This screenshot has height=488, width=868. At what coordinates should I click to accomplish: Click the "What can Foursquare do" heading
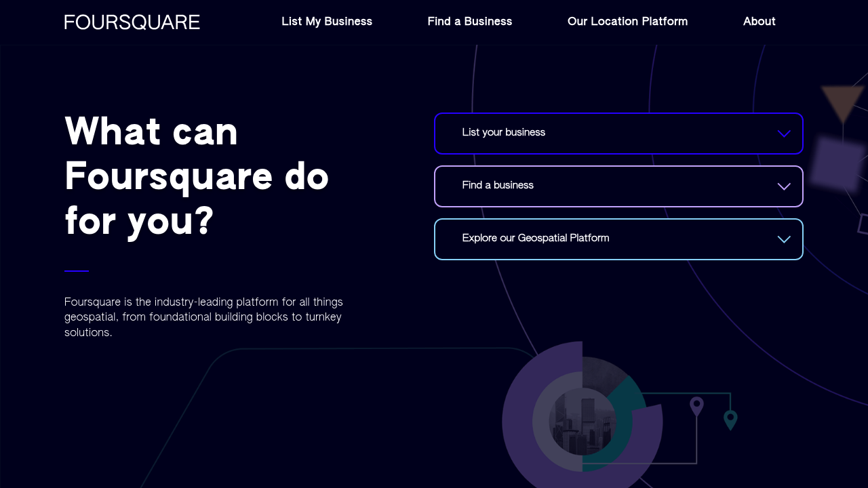coord(197,176)
